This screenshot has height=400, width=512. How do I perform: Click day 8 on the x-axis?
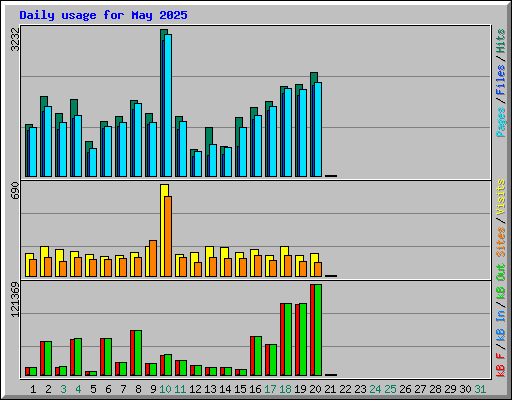tap(138, 389)
